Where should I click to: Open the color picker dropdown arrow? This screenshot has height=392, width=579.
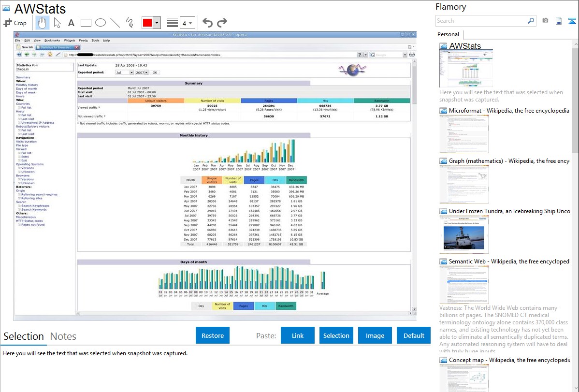[x=157, y=23]
